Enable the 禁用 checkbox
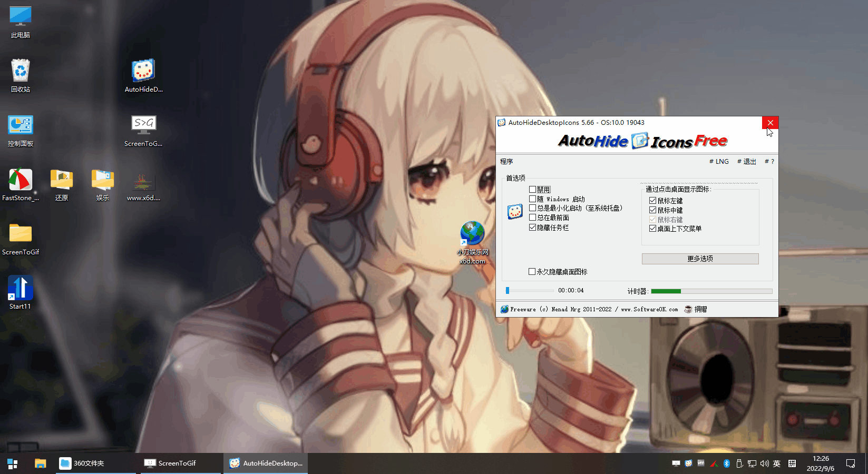Image resolution: width=868 pixels, height=474 pixels. coord(533,190)
